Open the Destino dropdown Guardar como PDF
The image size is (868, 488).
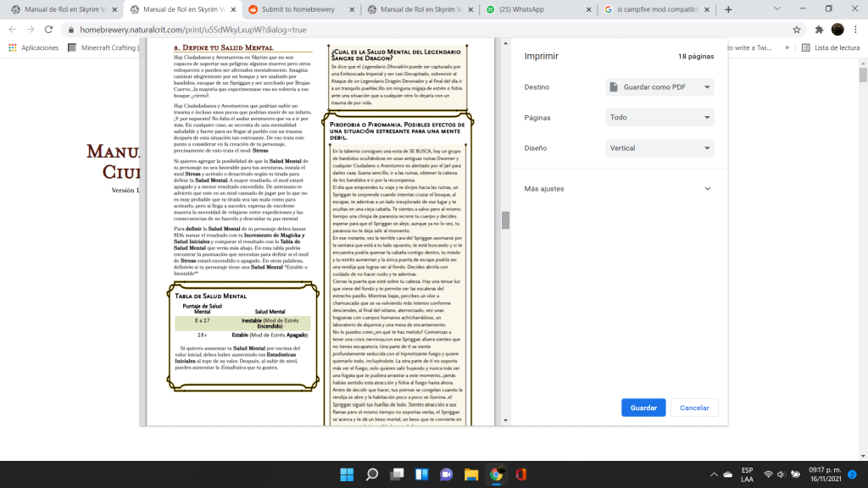[x=659, y=87]
